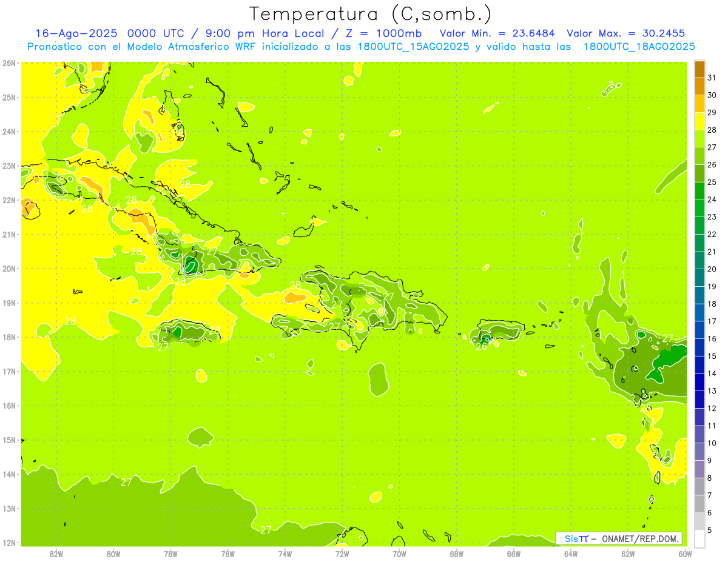Image resolution: width=728 pixels, height=562 pixels.
Task: Pick the green swatch between 24 and 25
Action: (x=699, y=191)
